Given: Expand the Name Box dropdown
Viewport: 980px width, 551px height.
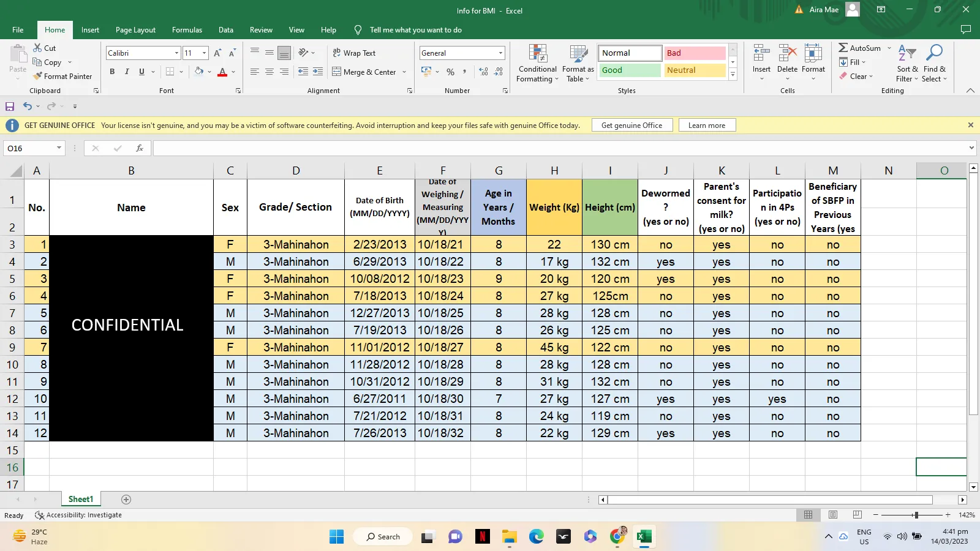Looking at the screenshot, I should (x=59, y=148).
